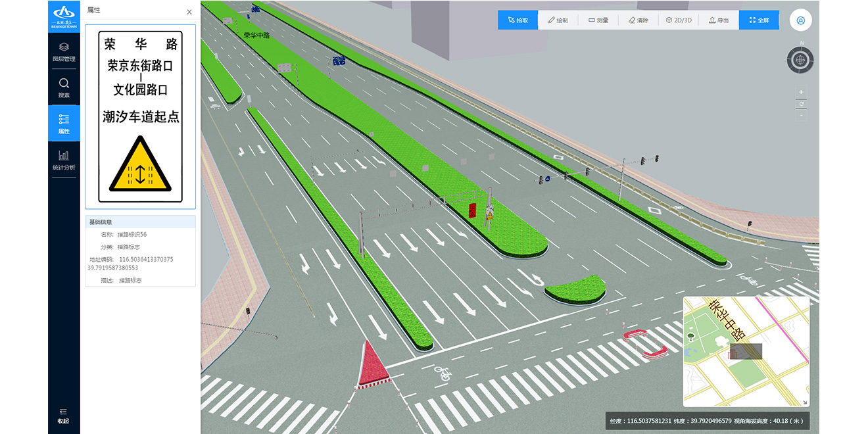Switch to the 属性 attributes tab
The image size is (868, 434).
[64, 124]
